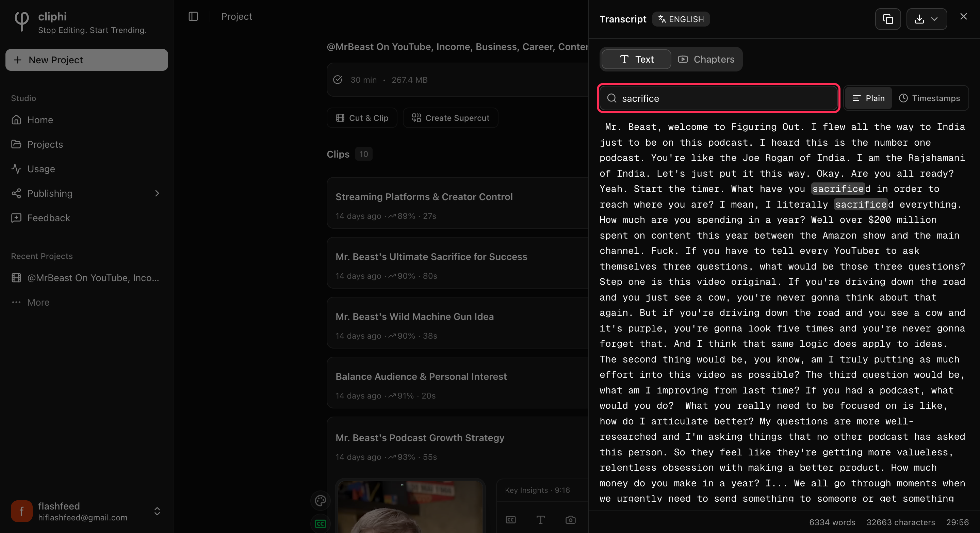Click the camera snapshot icon

tap(570, 520)
